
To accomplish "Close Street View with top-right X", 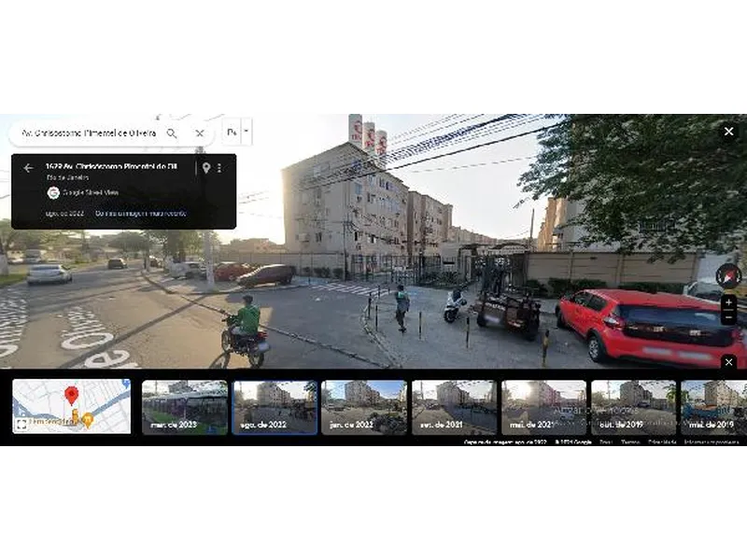I will [728, 132].
